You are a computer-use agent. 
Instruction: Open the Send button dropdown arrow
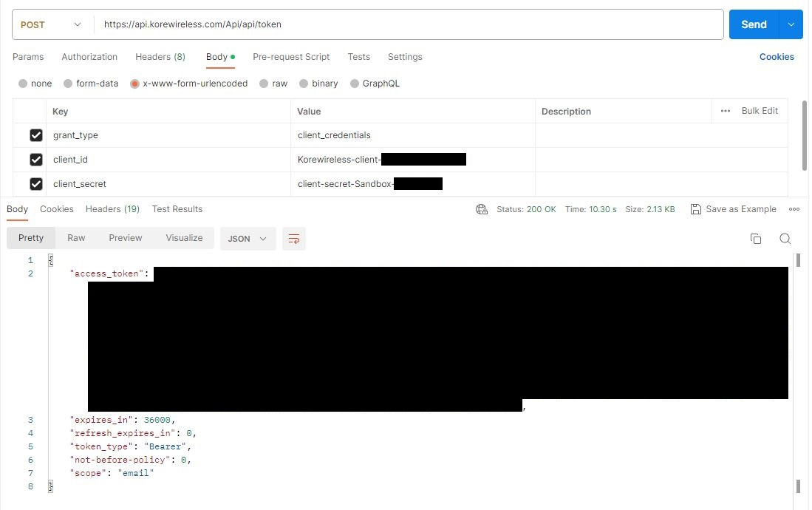(789, 24)
